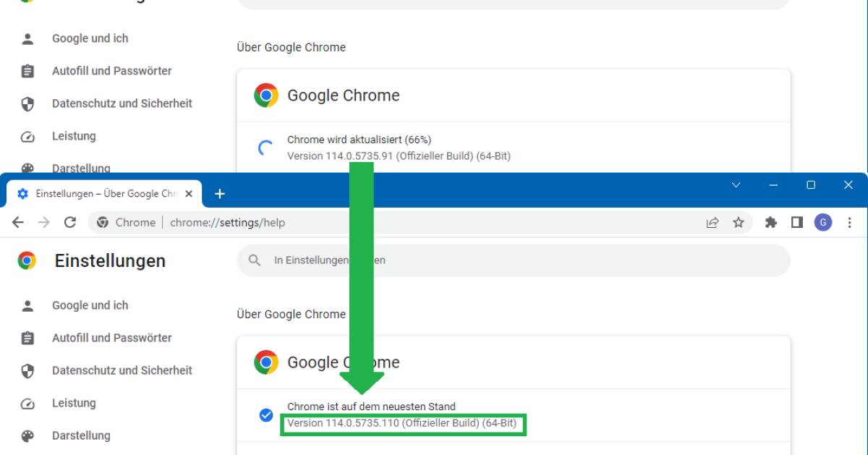Toggle the side panel icon
This screenshot has height=455, width=868.
pos(797,223)
